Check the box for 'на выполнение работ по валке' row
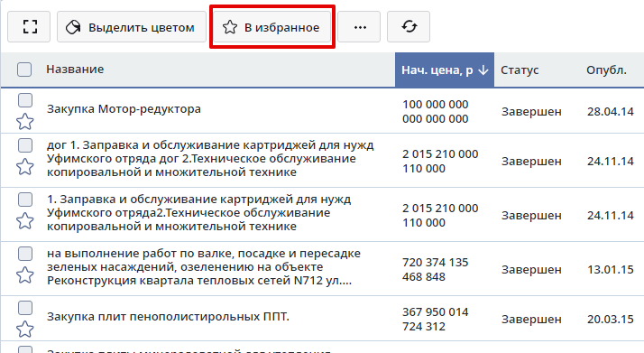644x353 pixels. click(25, 254)
